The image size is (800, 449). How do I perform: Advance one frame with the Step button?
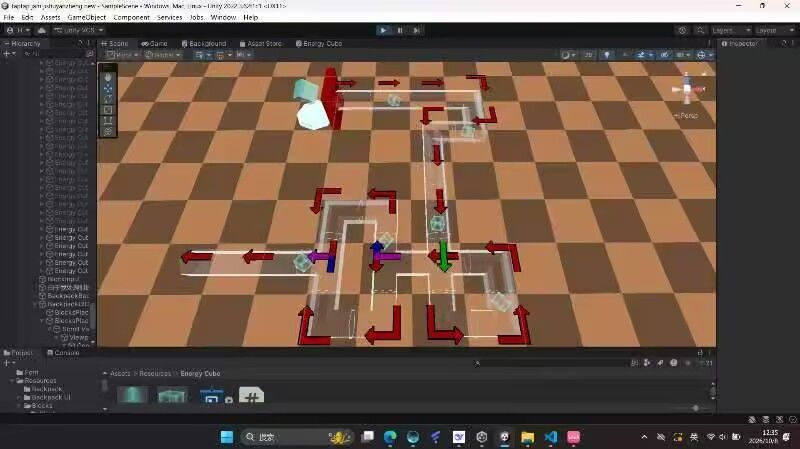pos(416,31)
